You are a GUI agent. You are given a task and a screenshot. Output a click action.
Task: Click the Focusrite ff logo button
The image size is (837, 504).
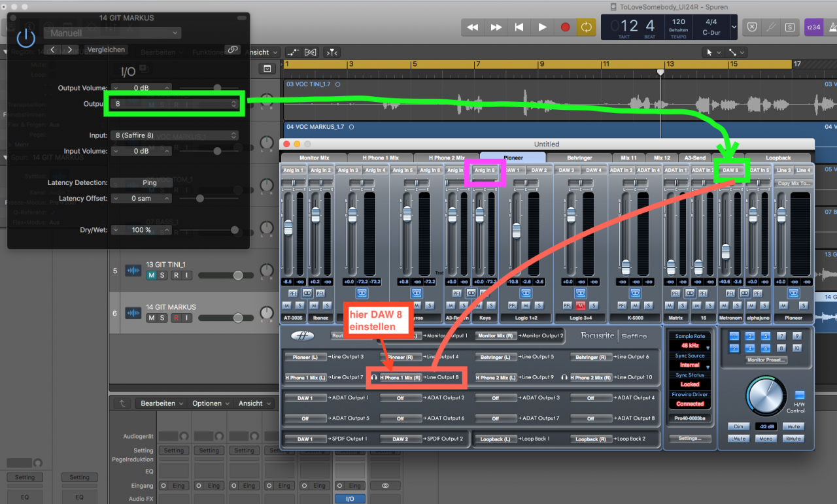302,335
